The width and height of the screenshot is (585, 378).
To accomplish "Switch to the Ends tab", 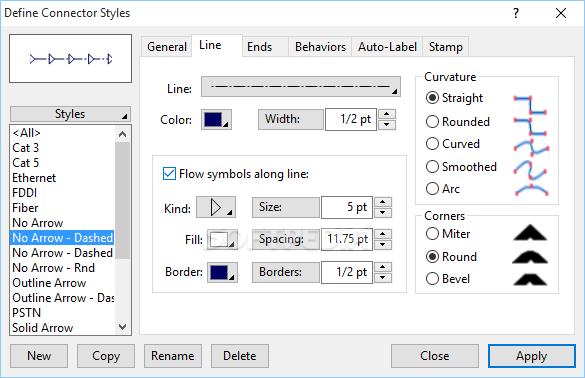I will tap(265, 47).
